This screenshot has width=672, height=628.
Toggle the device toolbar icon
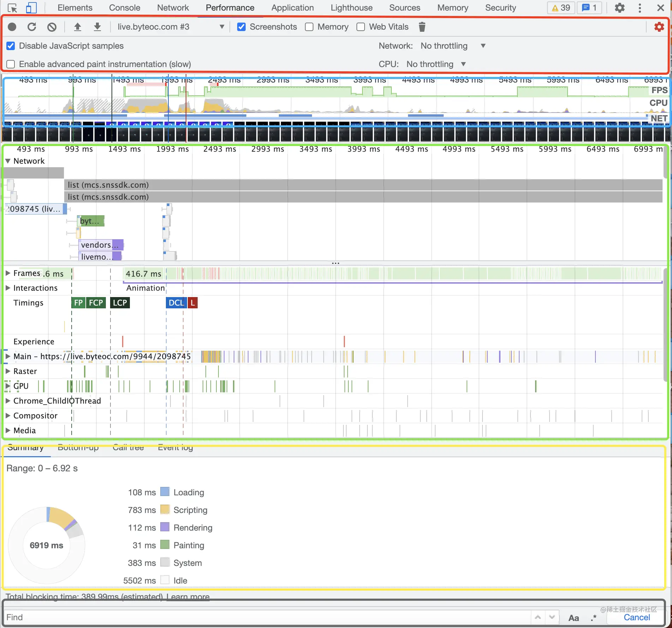pyautogui.click(x=31, y=8)
